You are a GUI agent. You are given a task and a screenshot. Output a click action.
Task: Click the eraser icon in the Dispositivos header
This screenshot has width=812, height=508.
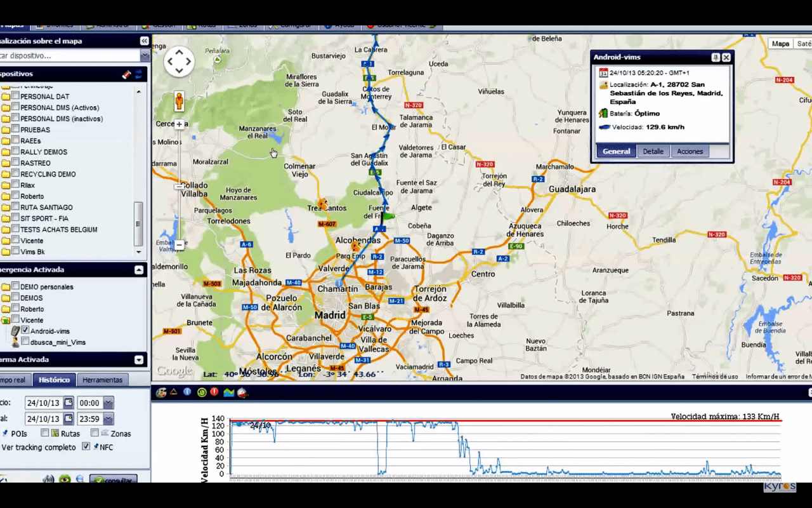[x=126, y=74]
